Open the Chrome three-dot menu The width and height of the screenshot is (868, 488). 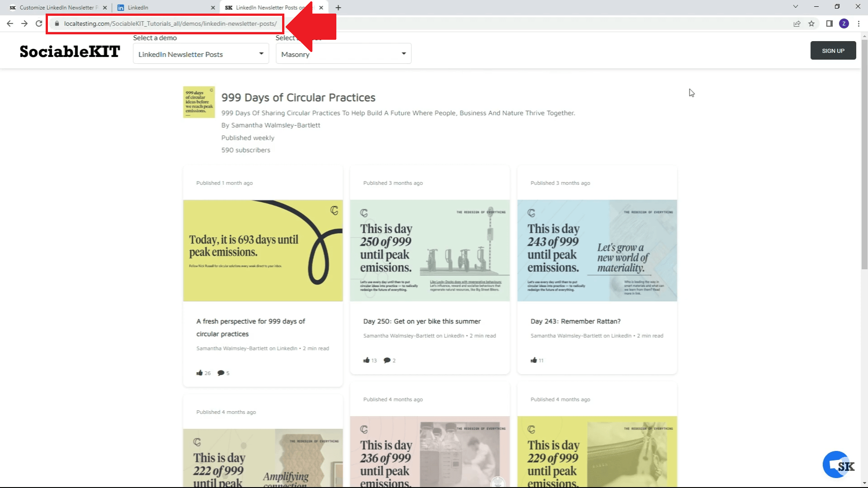859,23
